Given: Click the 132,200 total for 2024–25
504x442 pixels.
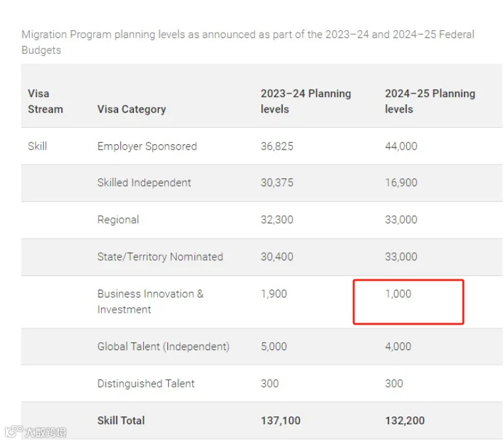Looking at the screenshot, I should pos(405,420).
